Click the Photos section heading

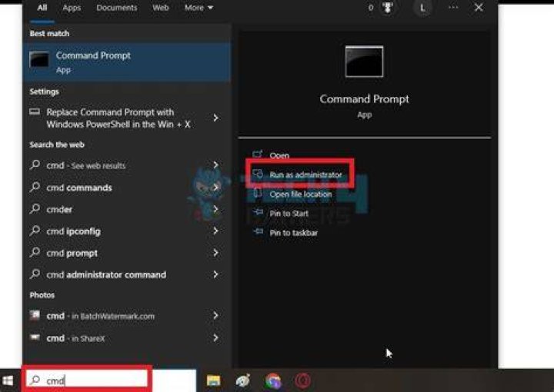pyautogui.click(x=42, y=295)
